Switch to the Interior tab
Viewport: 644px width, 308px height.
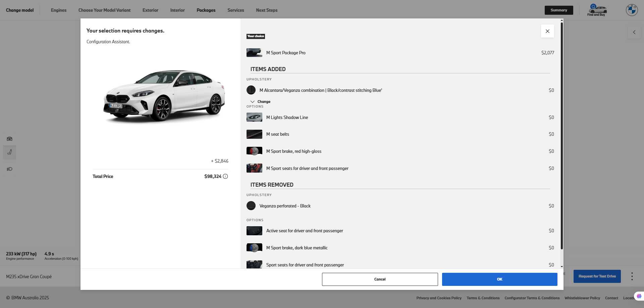tap(177, 10)
